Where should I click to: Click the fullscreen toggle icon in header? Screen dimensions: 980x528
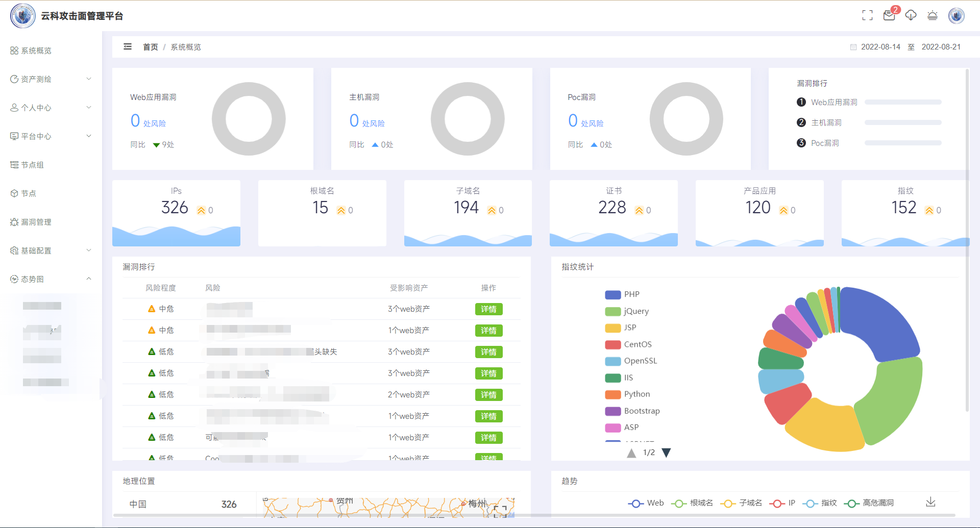[867, 16]
